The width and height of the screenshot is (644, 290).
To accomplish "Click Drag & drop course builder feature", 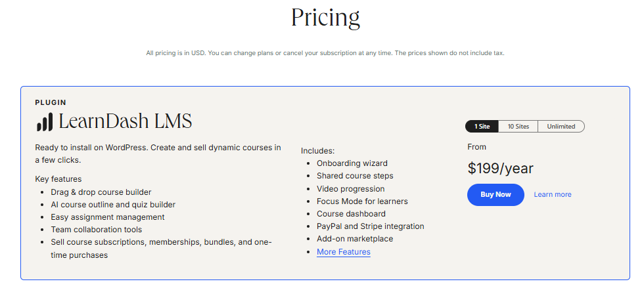I will (x=101, y=192).
